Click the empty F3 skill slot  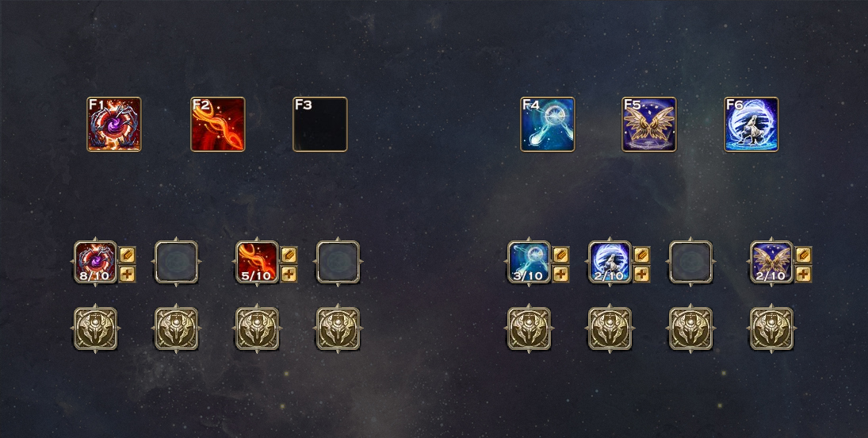coord(320,125)
